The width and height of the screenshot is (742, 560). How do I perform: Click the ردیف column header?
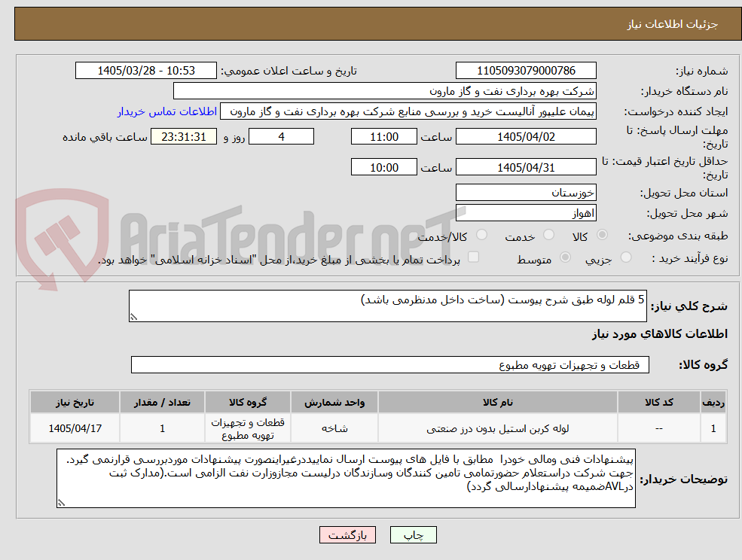(x=713, y=402)
